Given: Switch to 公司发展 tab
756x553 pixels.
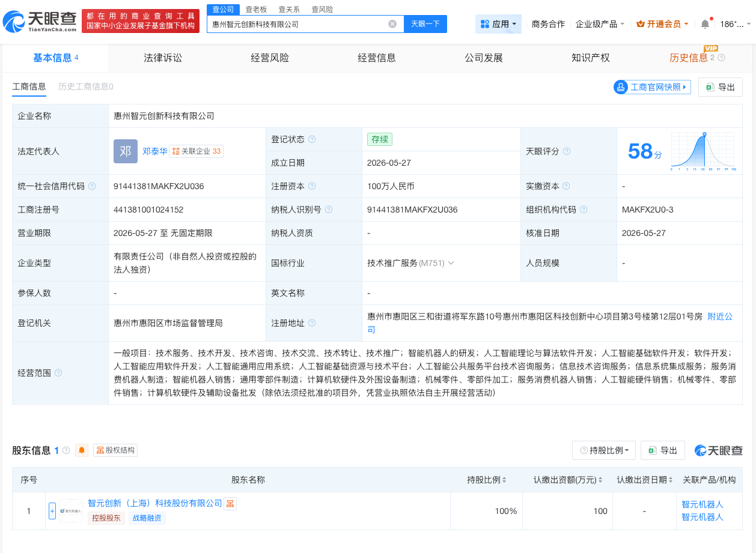Looking at the screenshot, I should coord(484,58).
